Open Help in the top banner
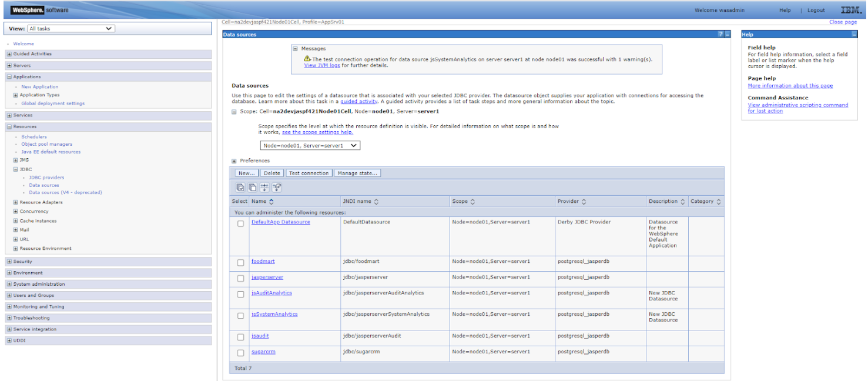Image resolution: width=868 pixels, height=381 pixels. point(785,10)
